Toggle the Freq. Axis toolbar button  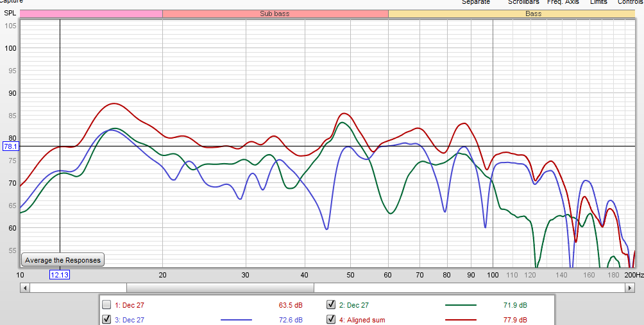(x=563, y=2)
